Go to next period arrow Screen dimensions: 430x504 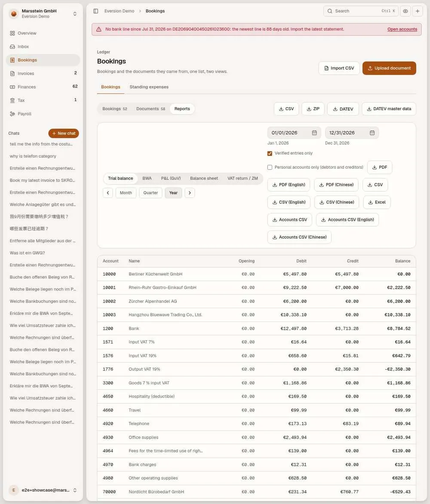190,193
